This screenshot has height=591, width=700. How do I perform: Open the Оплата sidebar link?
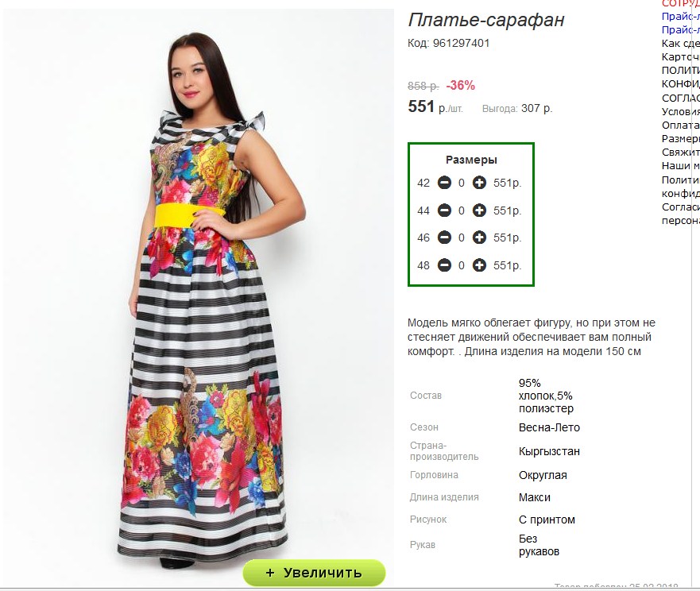[680, 126]
